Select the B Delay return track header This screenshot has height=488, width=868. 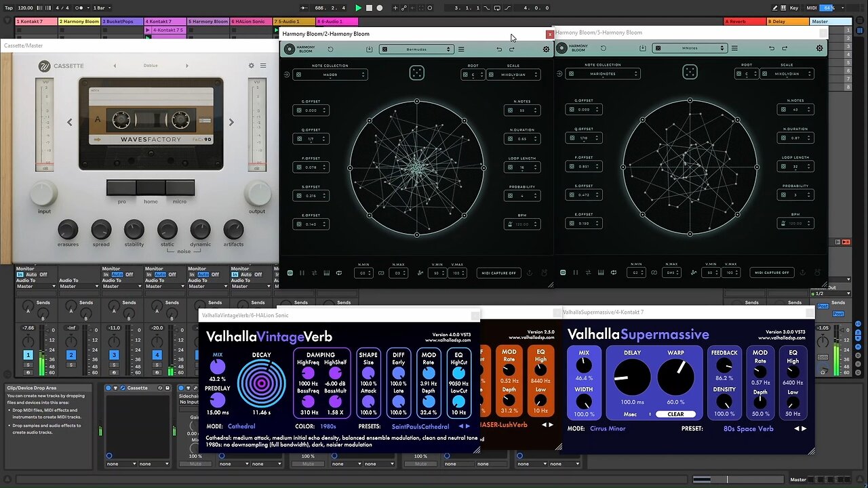[787, 22]
